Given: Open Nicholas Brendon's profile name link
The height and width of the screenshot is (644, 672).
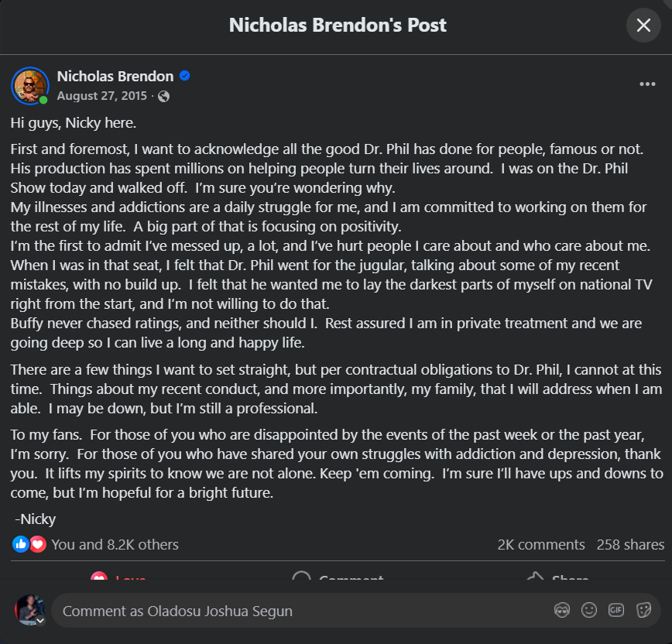Looking at the screenshot, I should point(115,76).
